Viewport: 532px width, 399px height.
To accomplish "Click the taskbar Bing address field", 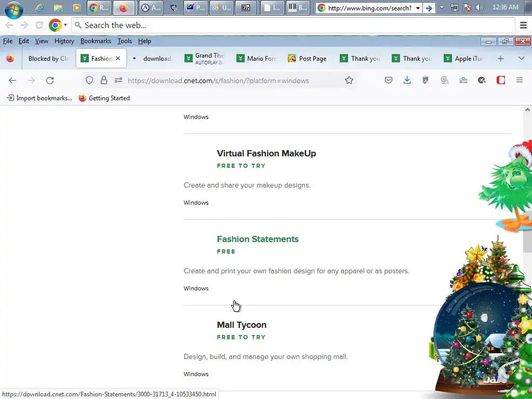I will click(x=369, y=8).
